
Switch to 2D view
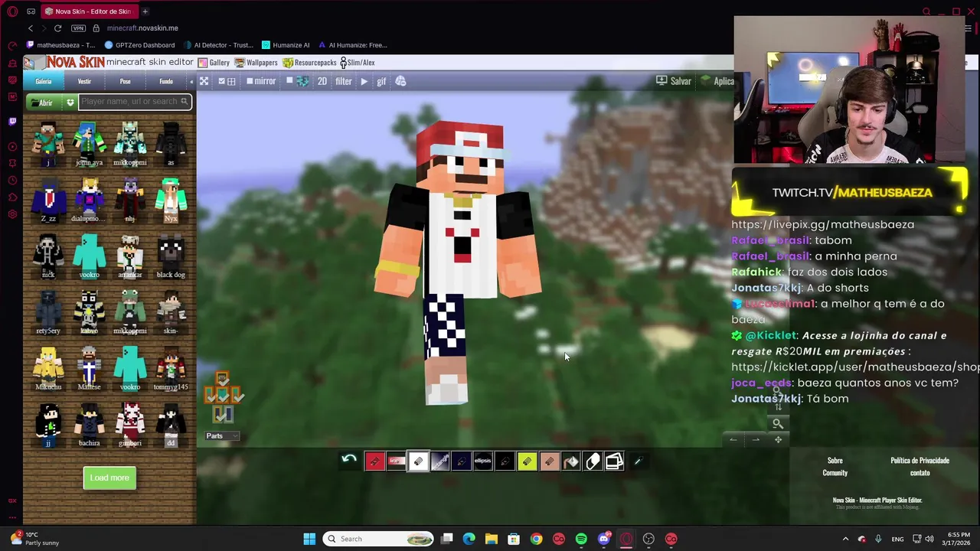[322, 81]
